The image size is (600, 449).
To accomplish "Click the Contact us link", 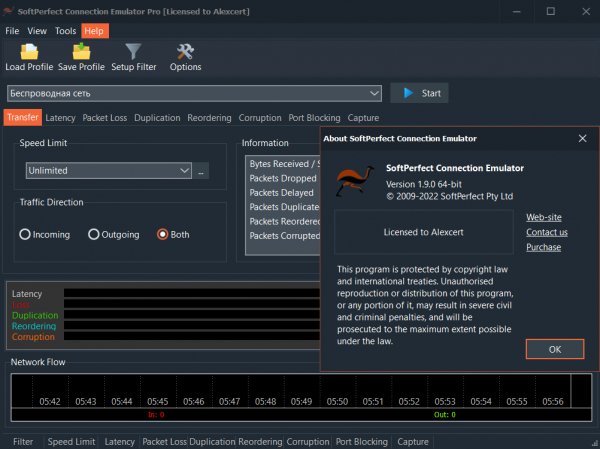I will 547,232.
